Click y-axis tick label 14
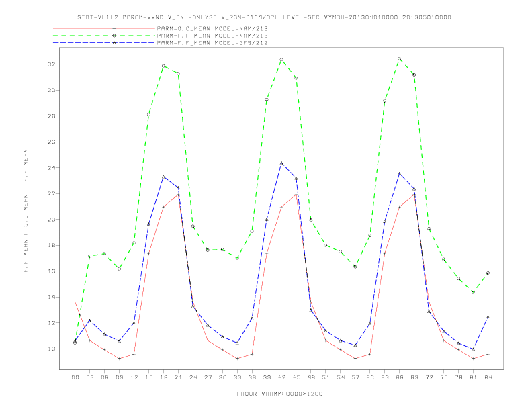 tap(51, 297)
